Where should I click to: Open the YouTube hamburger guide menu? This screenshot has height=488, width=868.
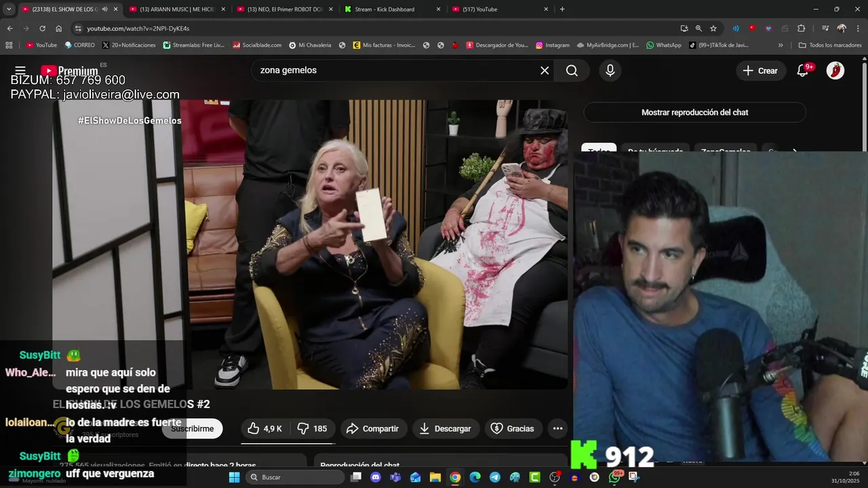click(x=20, y=70)
